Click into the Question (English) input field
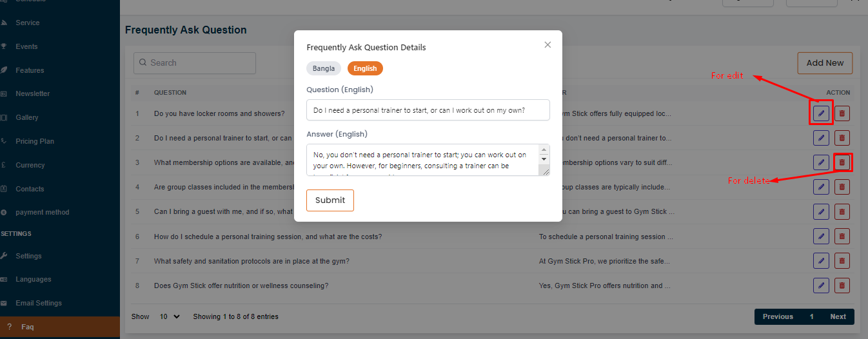This screenshot has height=339, width=868. click(428, 110)
